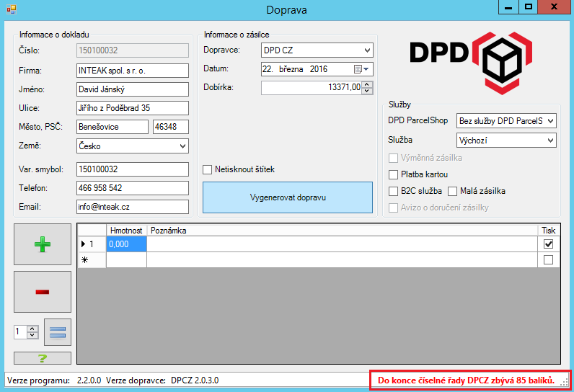Maximize the Doprava window

529,7
